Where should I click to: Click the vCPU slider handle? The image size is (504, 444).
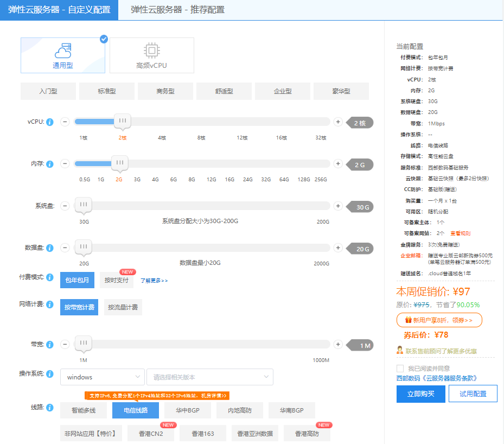coord(123,121)
